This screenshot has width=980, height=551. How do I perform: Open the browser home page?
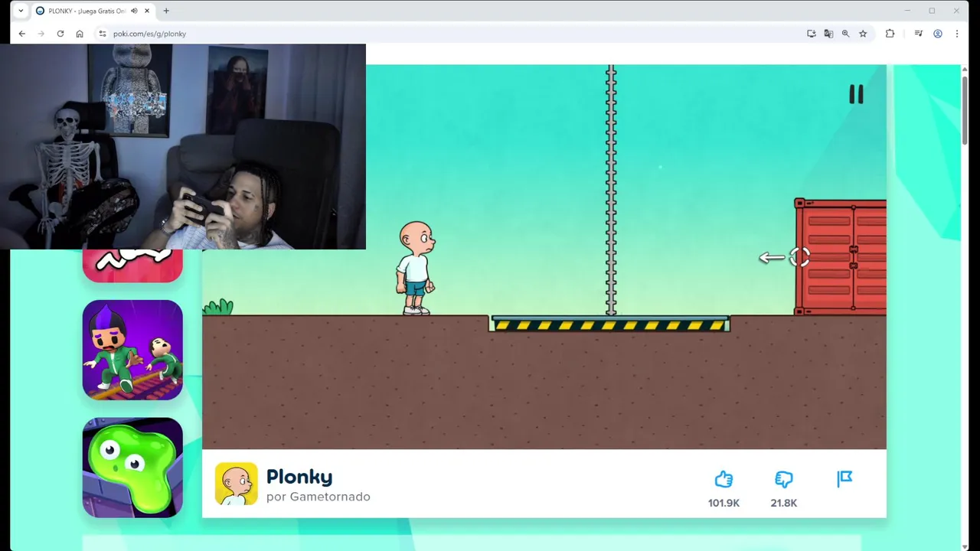(80, 34)
